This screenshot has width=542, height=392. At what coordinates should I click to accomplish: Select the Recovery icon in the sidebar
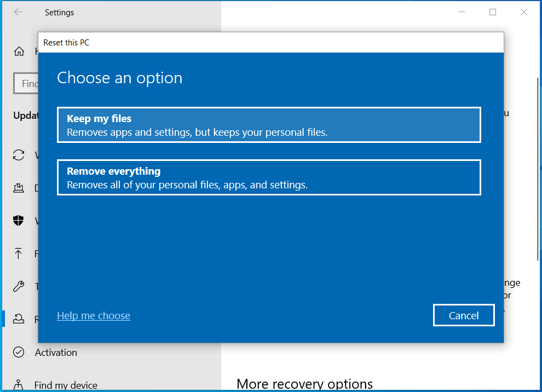(x=19, y=319)
